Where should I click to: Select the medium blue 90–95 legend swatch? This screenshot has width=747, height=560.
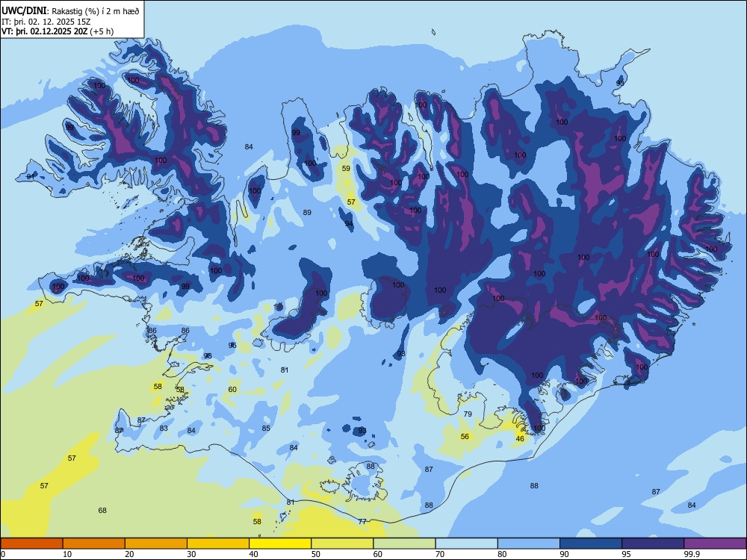coord(591,544)
